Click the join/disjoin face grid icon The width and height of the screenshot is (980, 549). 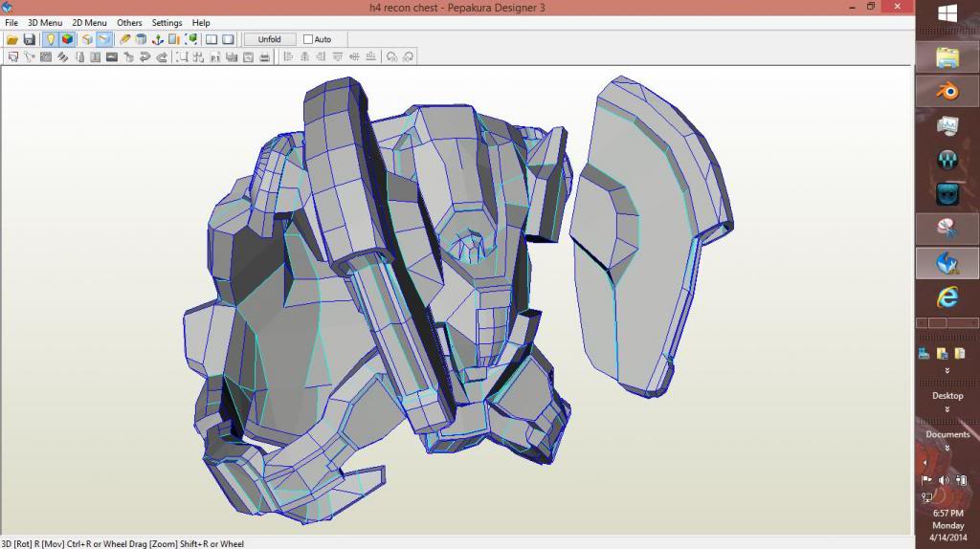click(x=46, y=56)
